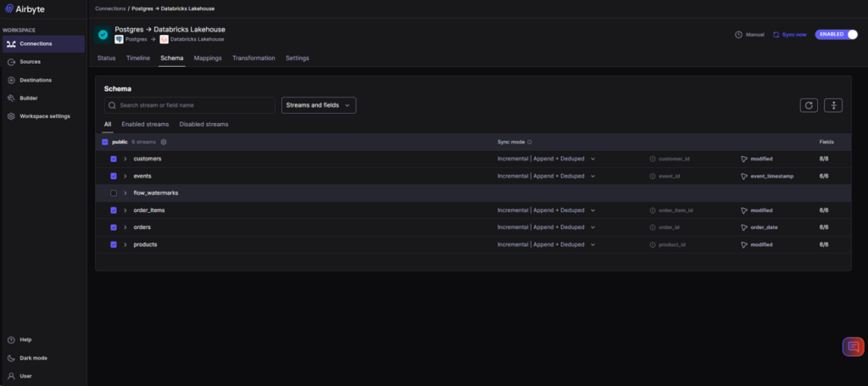Open sync mode dropdown for orders
Viewport: 868px width, 386px height.
point(547,227)
